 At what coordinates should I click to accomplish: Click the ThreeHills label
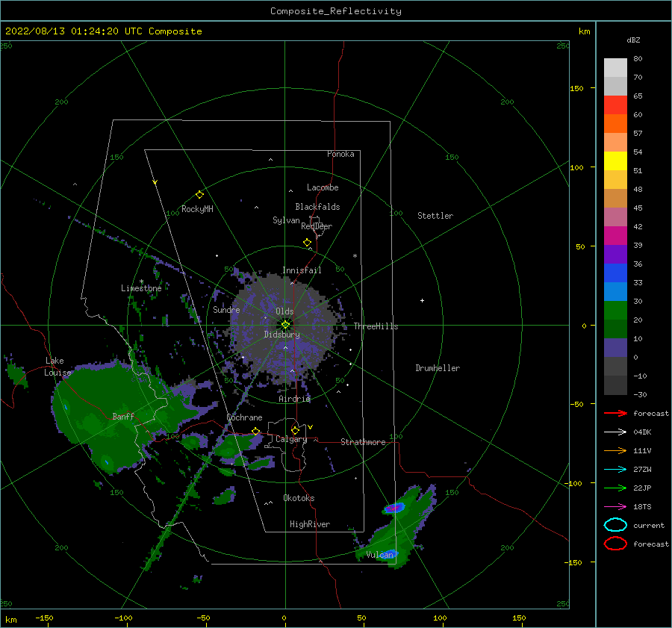click(x=376, y=326)
